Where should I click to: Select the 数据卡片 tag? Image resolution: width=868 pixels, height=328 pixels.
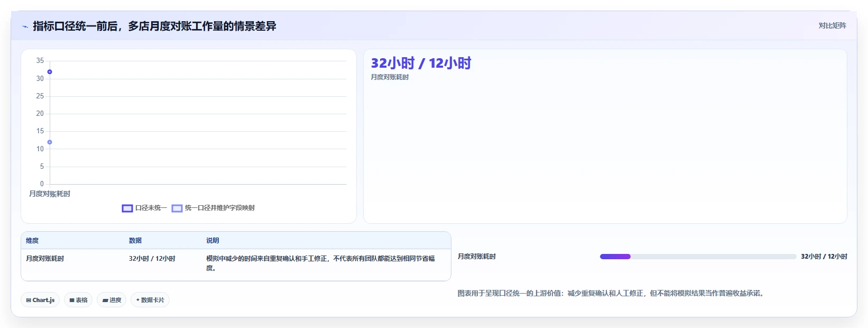150,300
